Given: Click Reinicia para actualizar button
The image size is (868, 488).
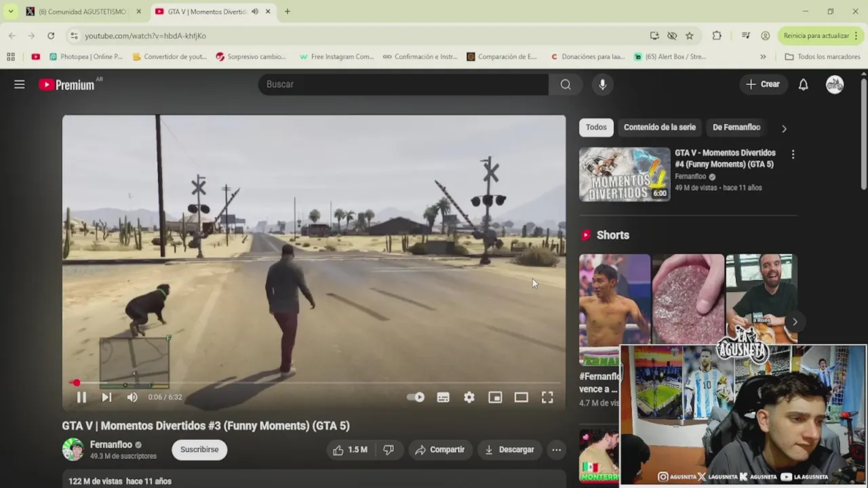Looking at the screenshot, I should pyautogui.click(x=816, y=35).
